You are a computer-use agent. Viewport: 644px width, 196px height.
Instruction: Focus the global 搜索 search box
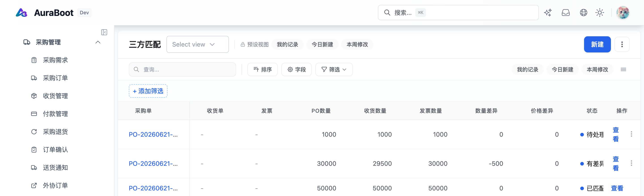[458, 13]
